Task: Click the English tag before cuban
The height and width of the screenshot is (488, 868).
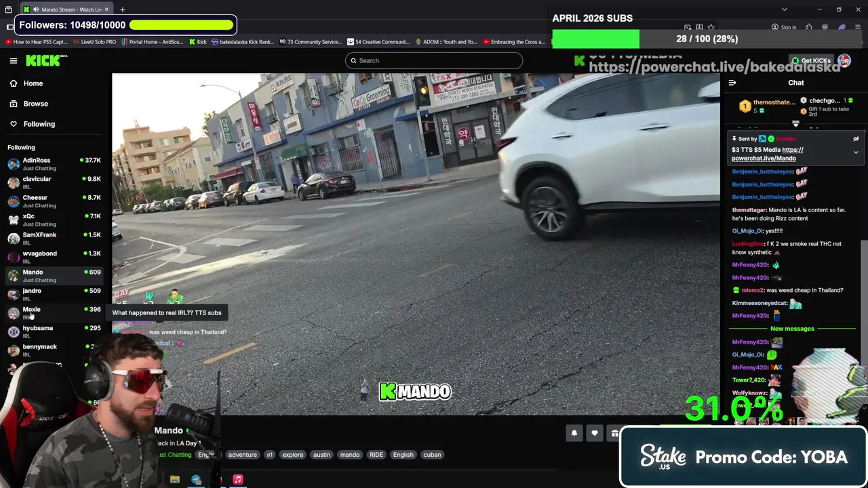Action: (403, 455)
